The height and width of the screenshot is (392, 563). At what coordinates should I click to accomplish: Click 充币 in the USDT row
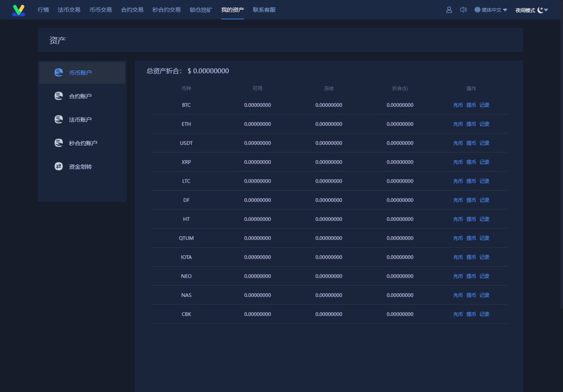[x=458, y=143]
